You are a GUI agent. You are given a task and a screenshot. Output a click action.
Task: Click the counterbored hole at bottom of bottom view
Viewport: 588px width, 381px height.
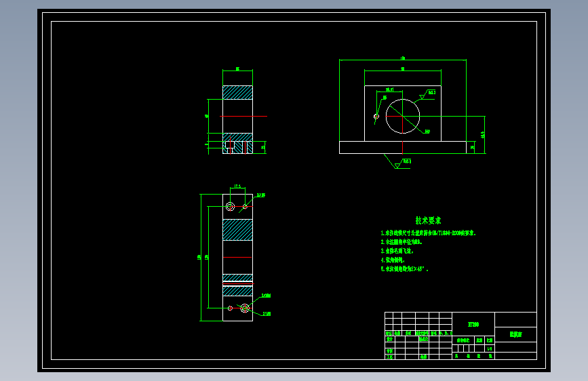pos(245,308)
